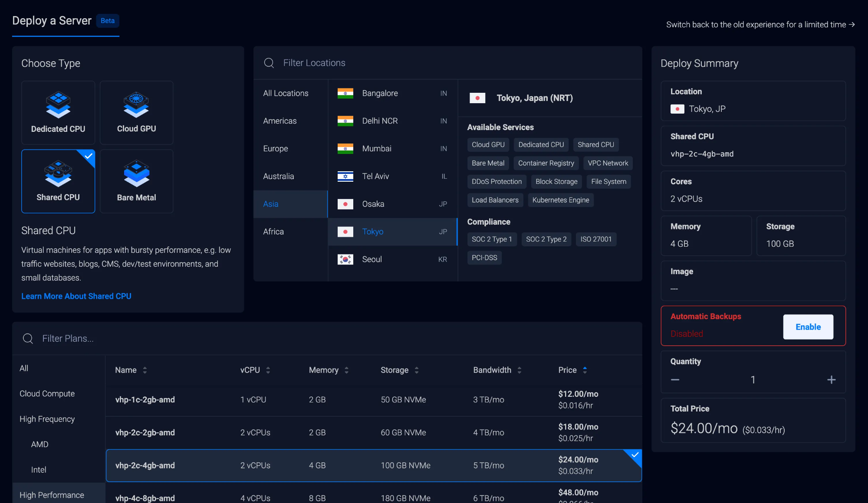Screen dimensions: 868x503
Task: Select Seoul with the Korea flag
Action: [393, 259]
